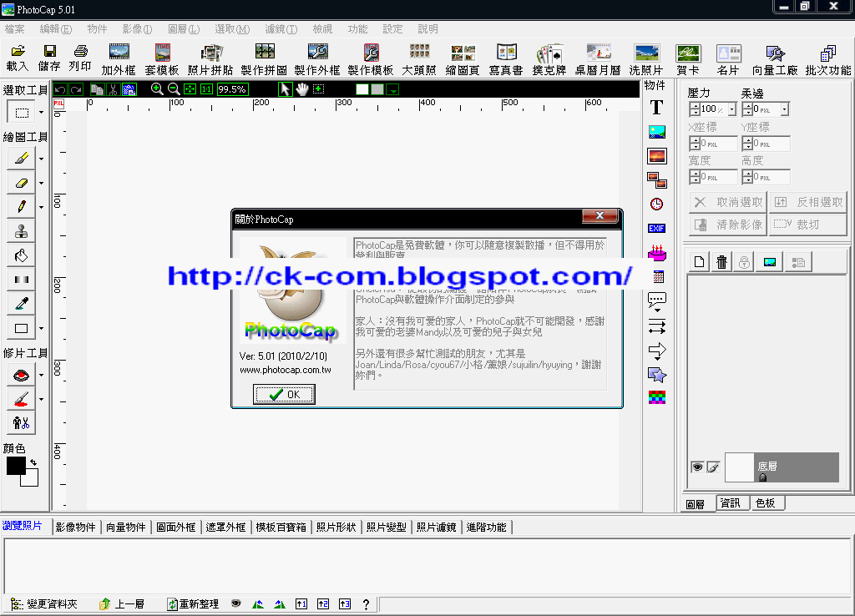
Task: Click the 變更資料夾 button
Action: pyautogui.click(x=45, y=604)
